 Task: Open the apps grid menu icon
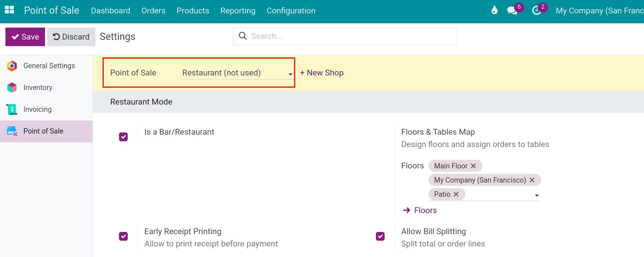[x=9, y=10]
